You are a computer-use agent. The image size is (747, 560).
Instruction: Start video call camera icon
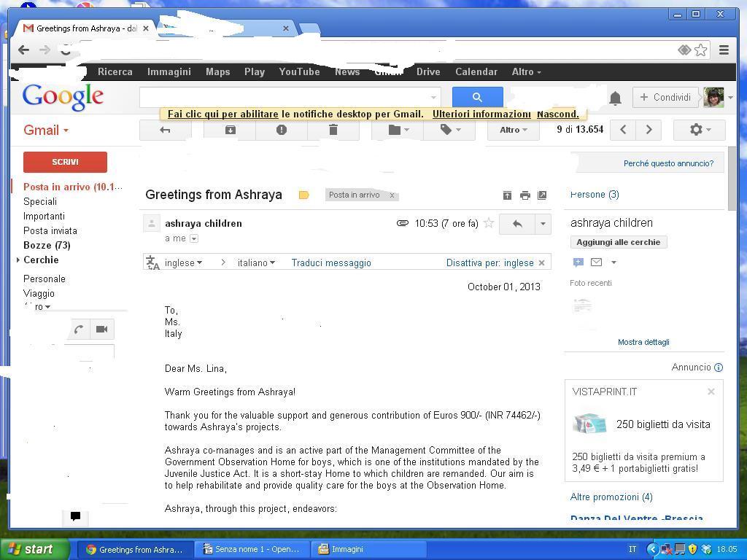101,329
